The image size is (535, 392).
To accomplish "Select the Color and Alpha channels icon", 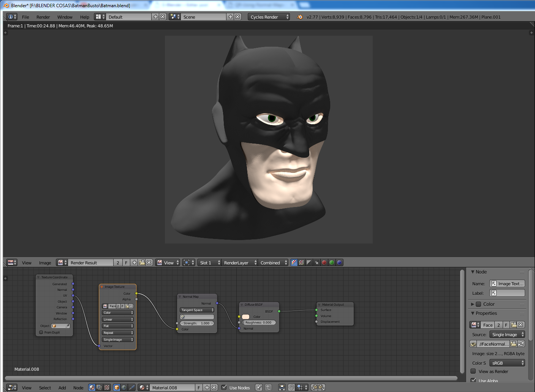I will tap(294, 262).
